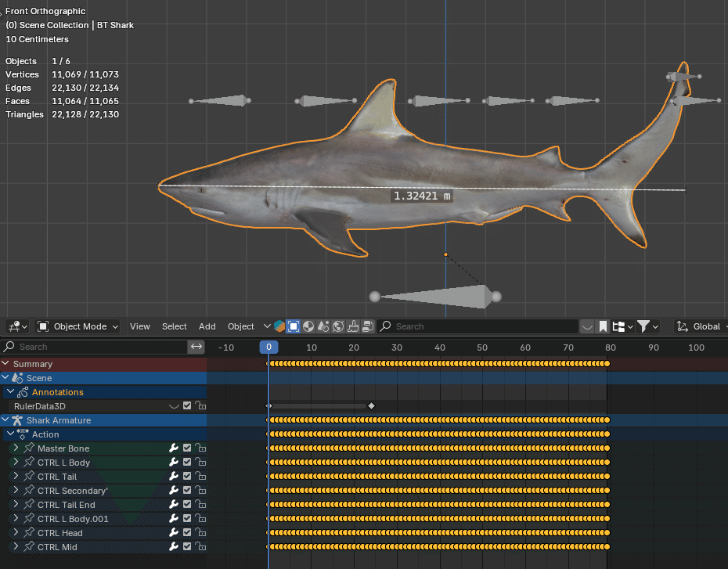Toggle the RulerData3D channel checkbox

(187, 405)
